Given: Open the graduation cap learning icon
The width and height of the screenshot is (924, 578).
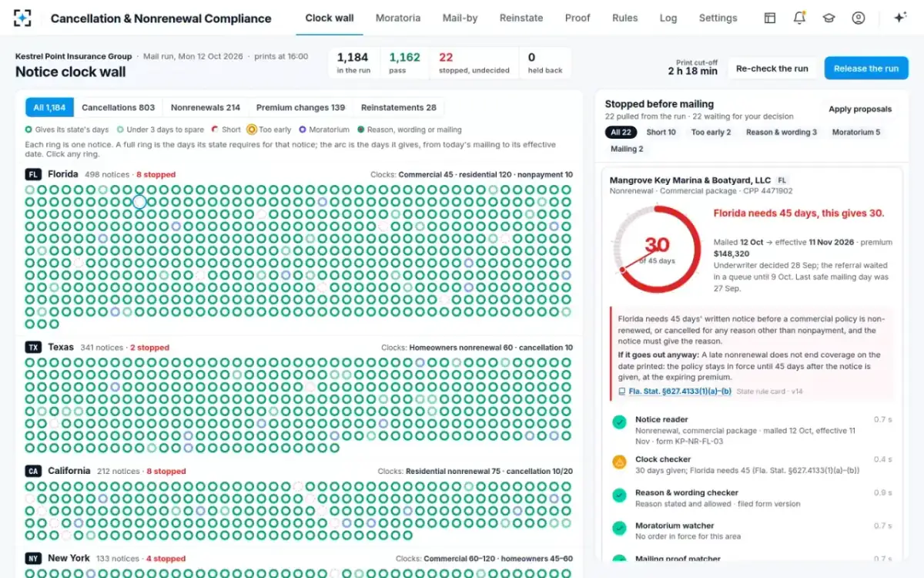Looking at the screenshot, I should (829, 18).
